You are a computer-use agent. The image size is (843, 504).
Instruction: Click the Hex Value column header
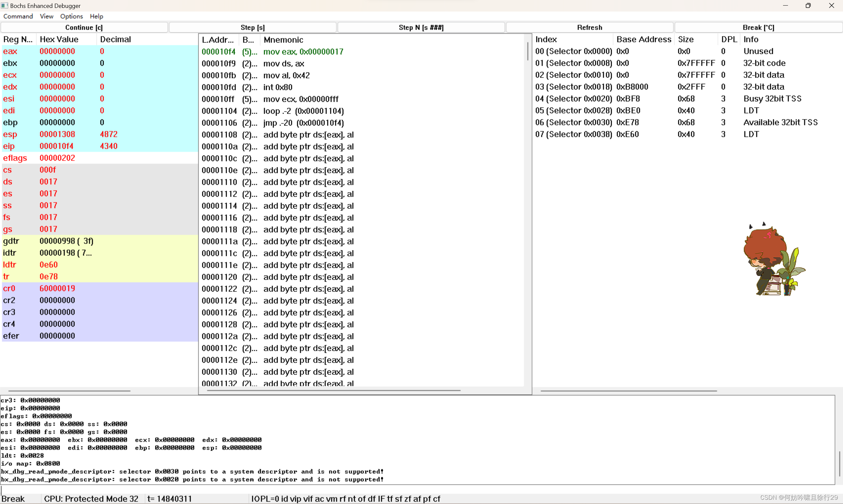(59, 40)
